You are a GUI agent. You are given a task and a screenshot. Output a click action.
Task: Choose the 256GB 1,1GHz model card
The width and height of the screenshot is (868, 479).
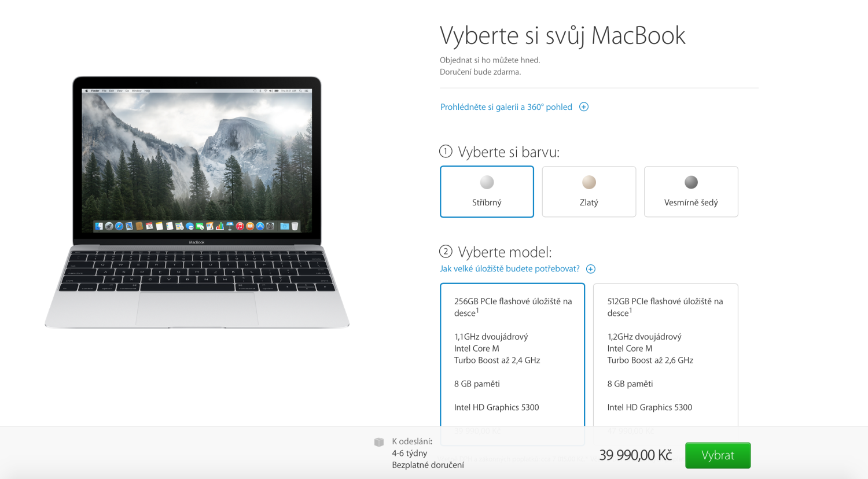tap(512, 355)
